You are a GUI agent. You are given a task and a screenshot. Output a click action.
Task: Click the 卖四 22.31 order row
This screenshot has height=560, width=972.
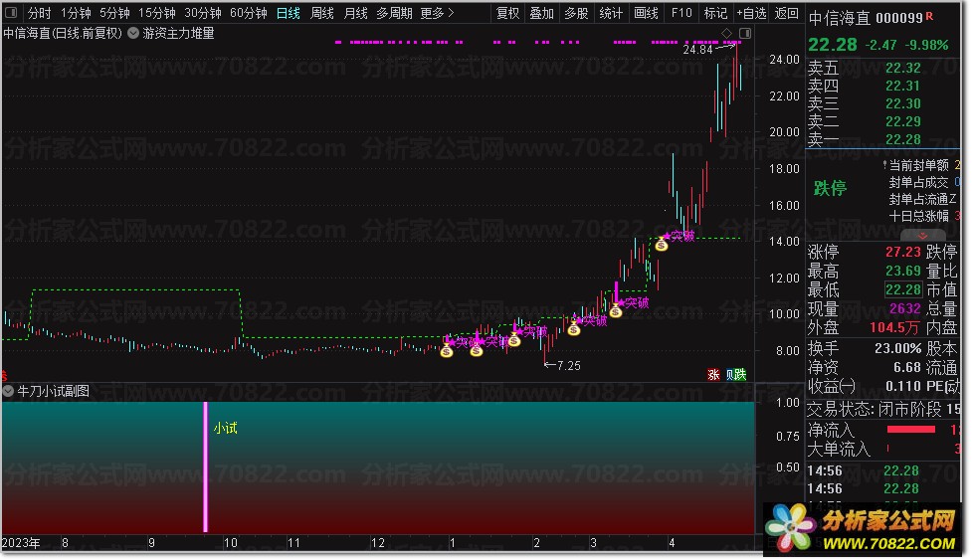882,86
